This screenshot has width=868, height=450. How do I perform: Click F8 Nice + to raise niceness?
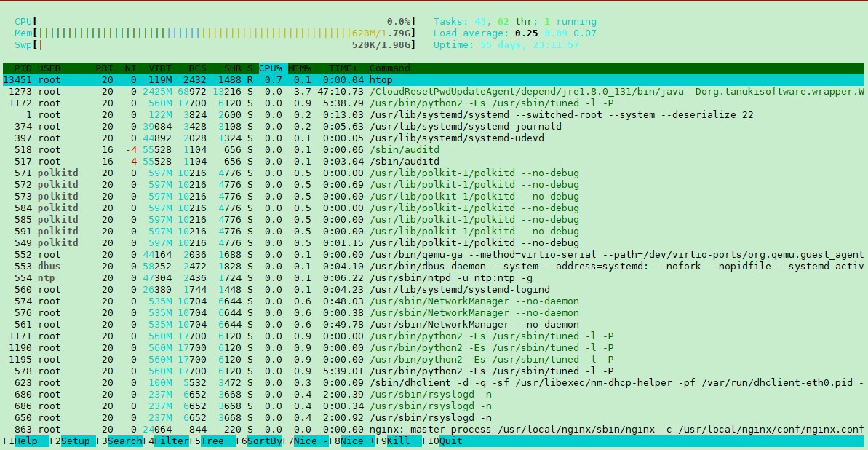[351, 441]
